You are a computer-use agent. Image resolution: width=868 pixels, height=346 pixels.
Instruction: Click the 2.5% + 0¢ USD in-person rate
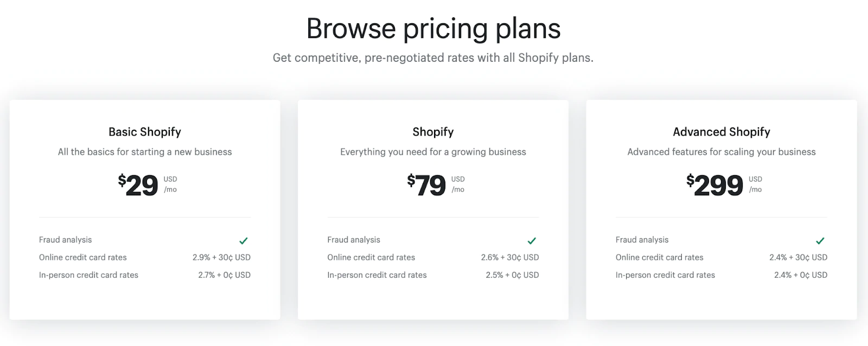click(512, 275)
